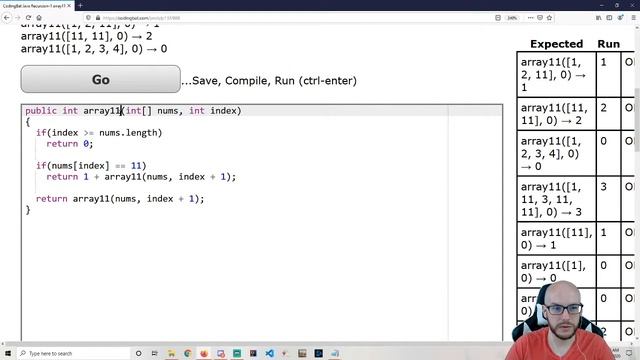The width and height of the screenshot is (640, 360).
Task: Click the Firefox back arrow
Action: pyautogui.click(x=7, y=18)
